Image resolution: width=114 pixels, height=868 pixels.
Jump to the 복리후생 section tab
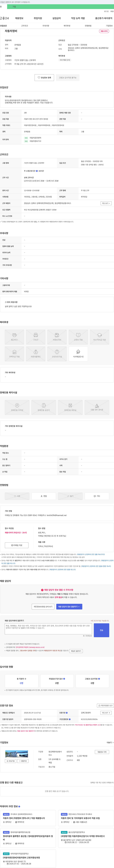tap(67, 26)
